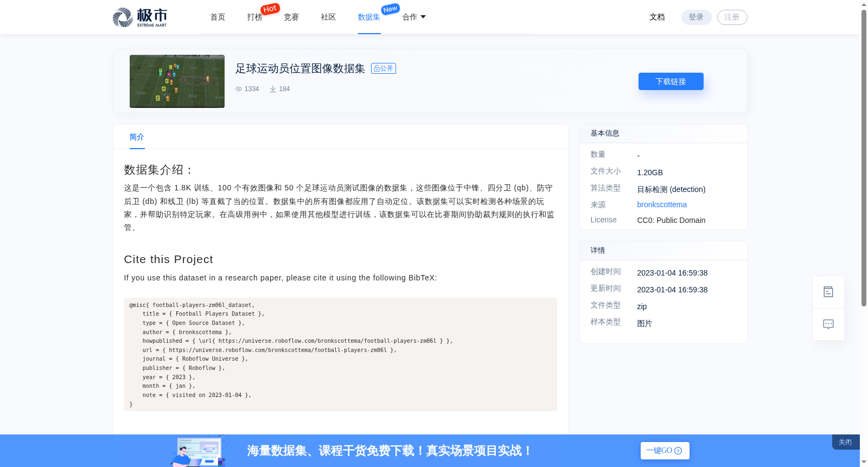The width and height of the screenshot is (868, 467).
Task: Click the 基本信息 panel header
Action: 663,133
